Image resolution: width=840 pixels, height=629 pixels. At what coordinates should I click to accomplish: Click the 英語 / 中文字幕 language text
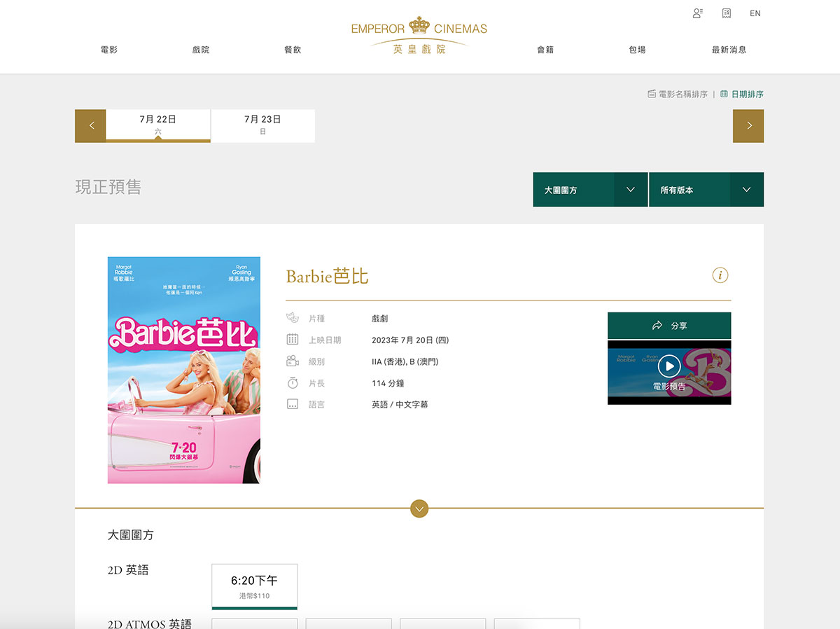400,405
